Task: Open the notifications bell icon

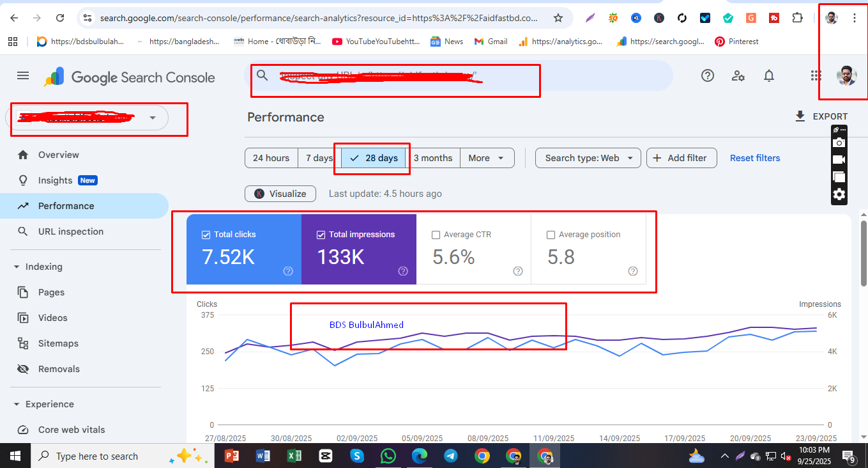Action: coord(769,76)
